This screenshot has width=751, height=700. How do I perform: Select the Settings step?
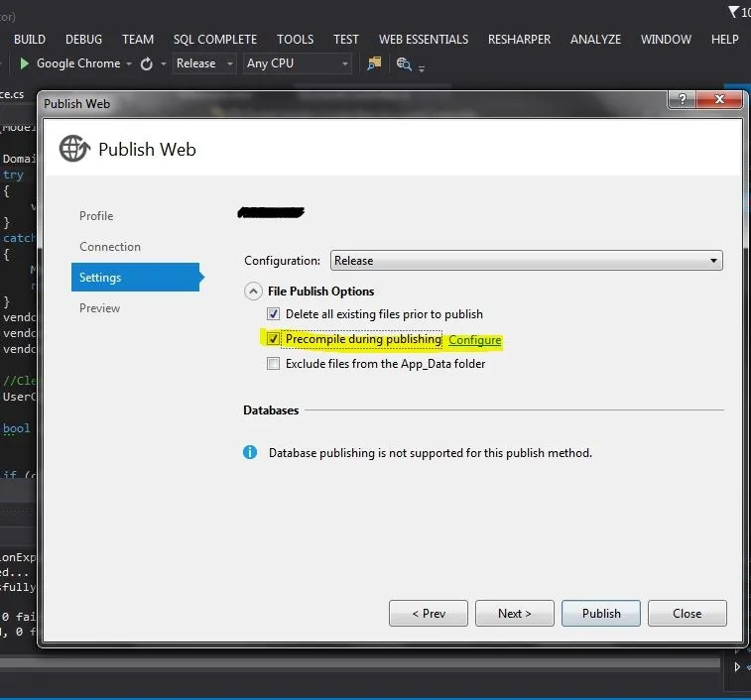[x=136, y=277]
